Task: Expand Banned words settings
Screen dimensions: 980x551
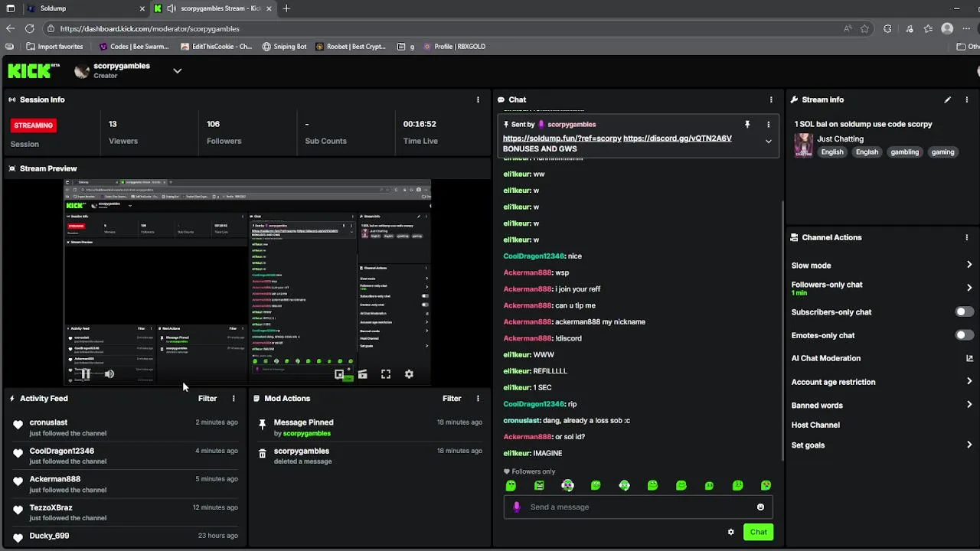Action: click(x=969, y=405)
